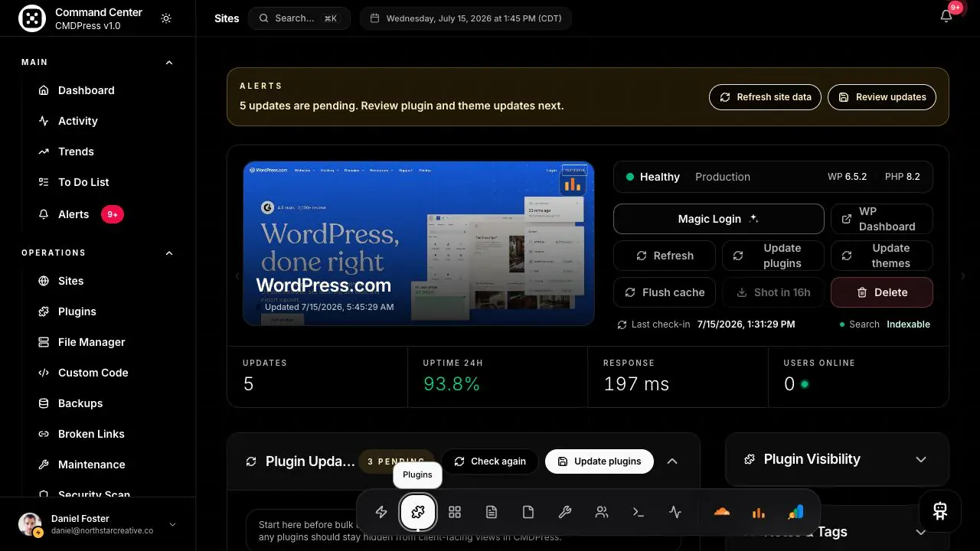Viewport: 980px width, 551px height.
Task: Click the Custom Code brackets icon
Action: pos(44,373)
